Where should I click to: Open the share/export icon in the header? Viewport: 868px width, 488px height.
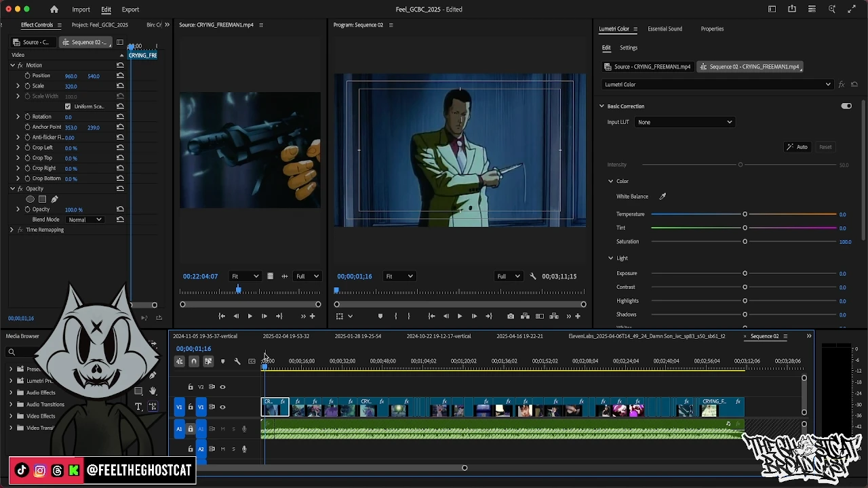point(792,9)
